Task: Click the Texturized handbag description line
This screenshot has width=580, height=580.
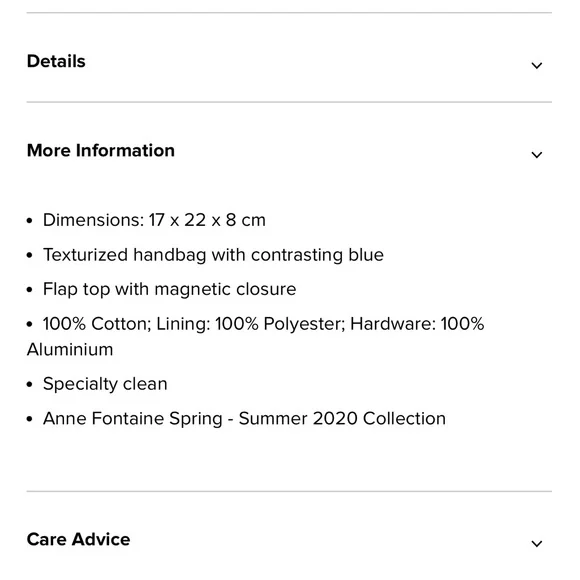Action: pyautogui.click(x=213, y=255)
